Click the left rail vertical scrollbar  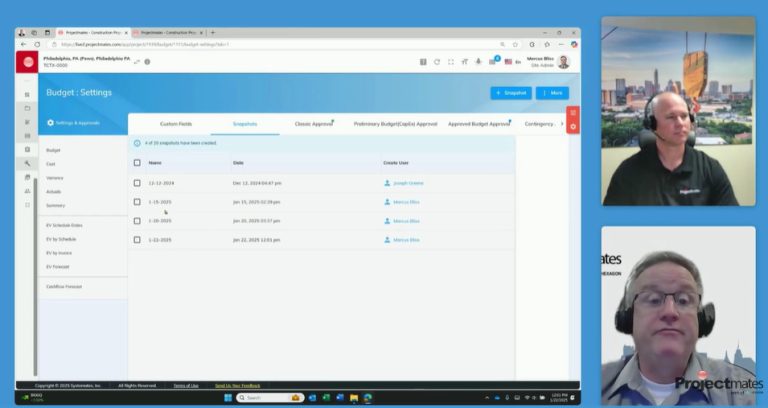click(35, 277)
